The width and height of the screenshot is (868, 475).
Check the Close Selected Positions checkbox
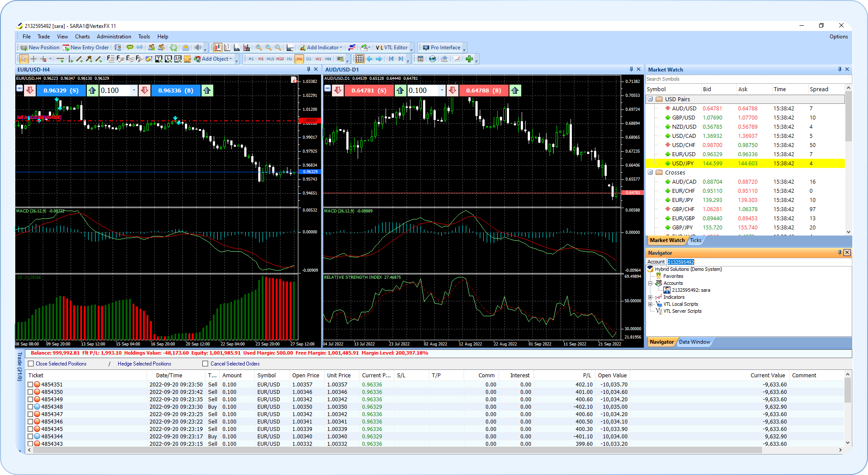[x=31, y=364]
